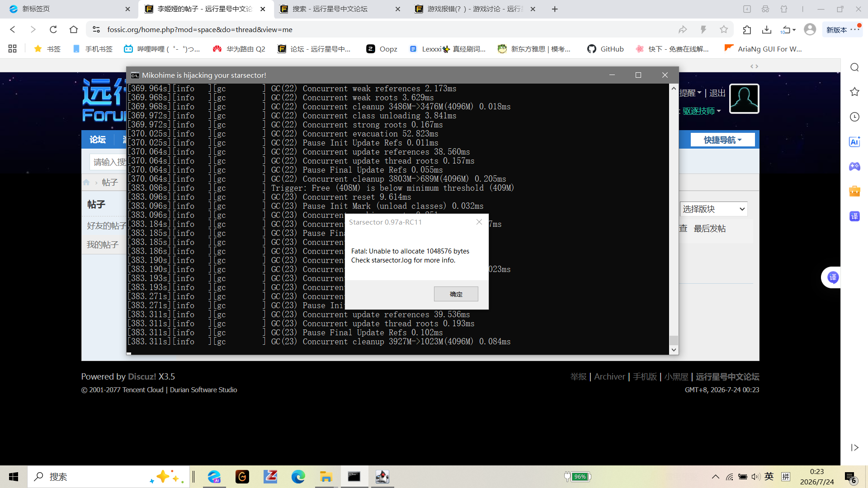
Task: Open the 快捷导航 dropdown menu
Action: [722, 140]
